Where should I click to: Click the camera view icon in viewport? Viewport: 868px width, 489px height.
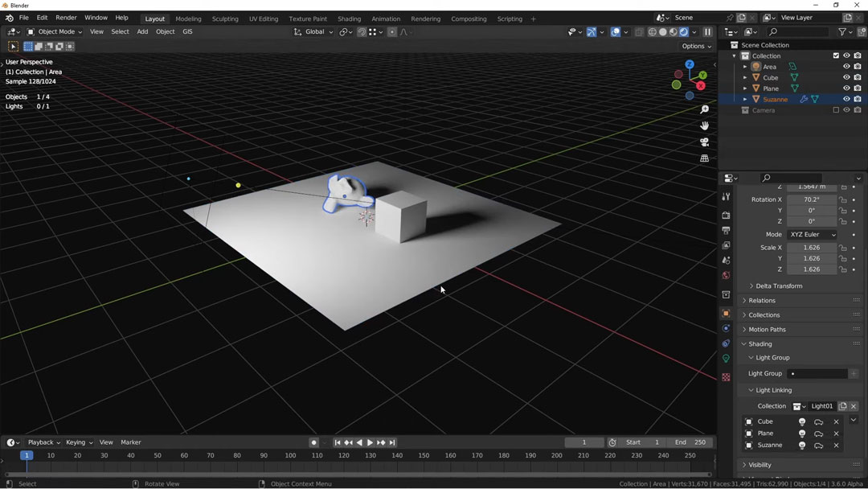(705, 142)
